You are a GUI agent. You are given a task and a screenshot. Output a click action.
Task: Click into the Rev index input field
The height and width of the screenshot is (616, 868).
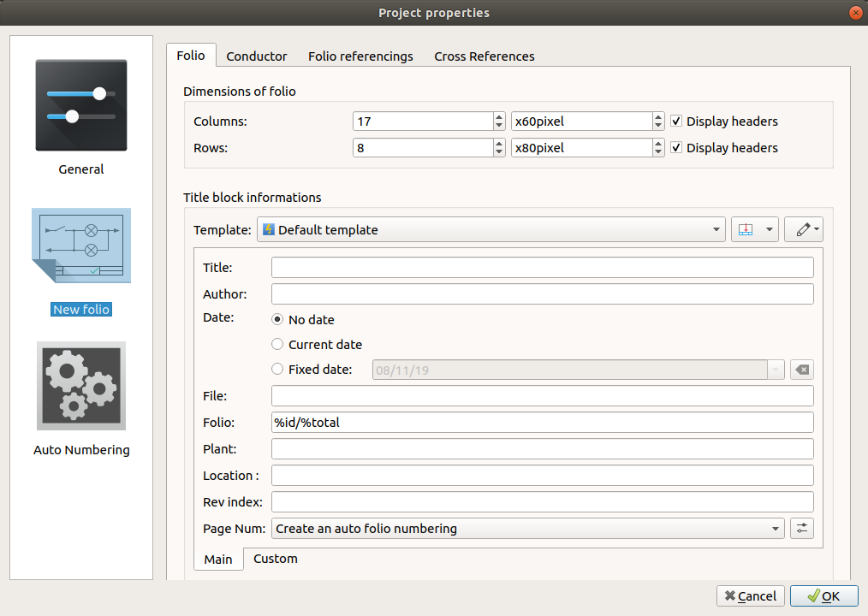pos(542,502)
